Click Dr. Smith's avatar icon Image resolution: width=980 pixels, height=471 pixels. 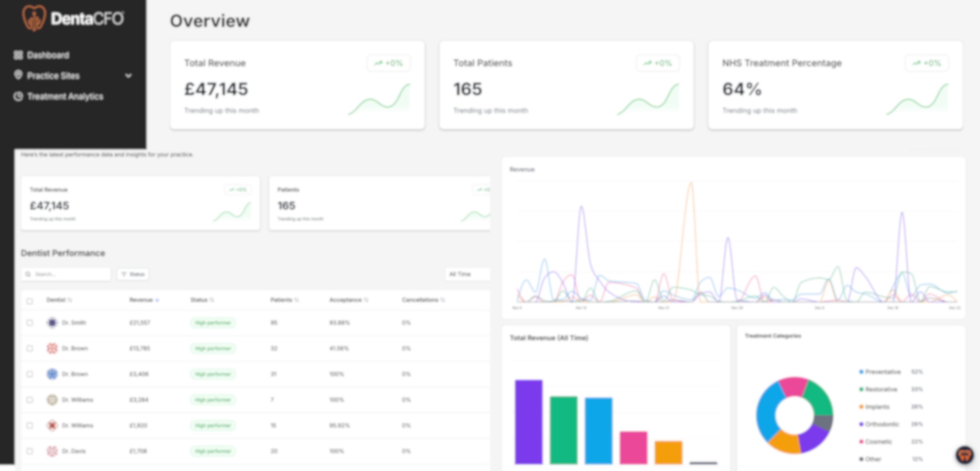(x=52, y=323)
